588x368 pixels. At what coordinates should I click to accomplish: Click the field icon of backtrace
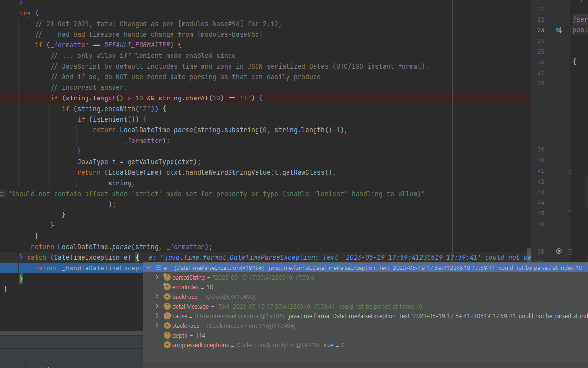click(x=167, y=297)
